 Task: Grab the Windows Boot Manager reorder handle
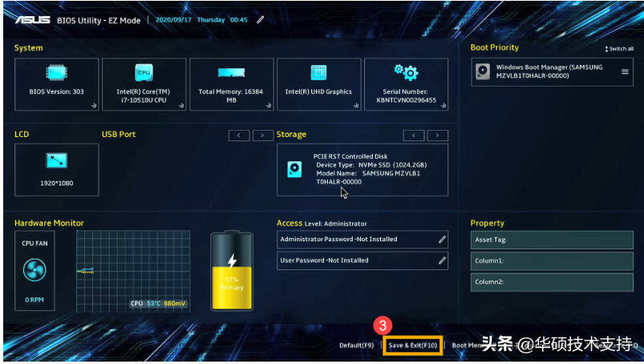(625, 72)
